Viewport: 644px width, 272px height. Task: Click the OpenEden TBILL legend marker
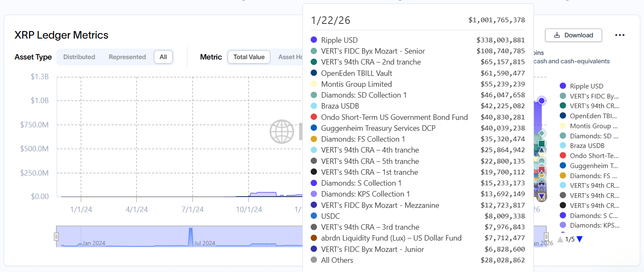(563, 116)
